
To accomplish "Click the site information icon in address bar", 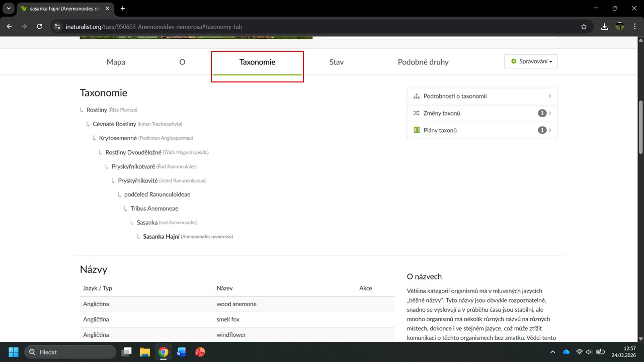I will (57, 27).
